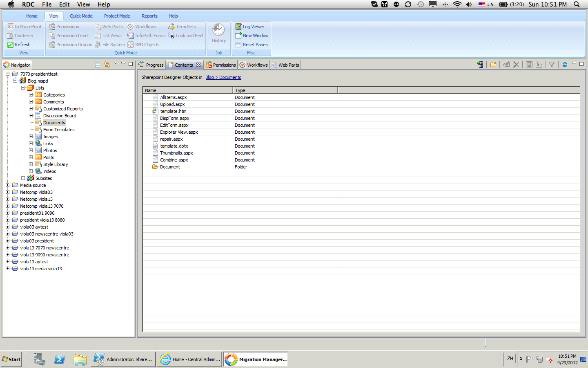This screenshot has width=588, height=368.
Task: Open Home - Central Admin taskbar button
Action: point(189,359)
